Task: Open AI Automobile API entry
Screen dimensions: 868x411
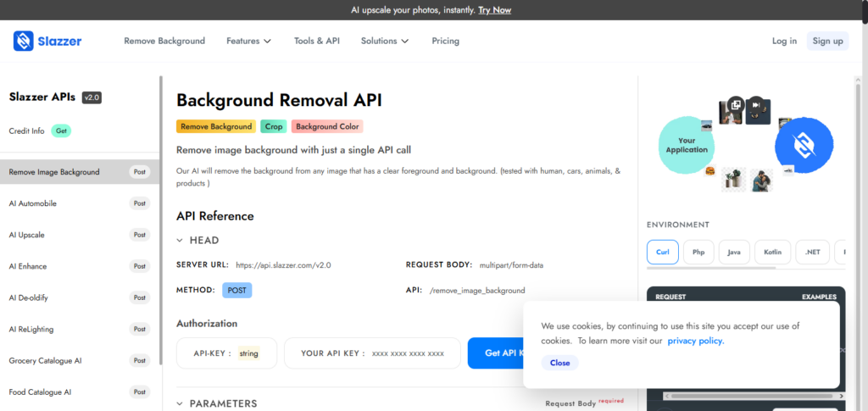Action: point(80,203)
